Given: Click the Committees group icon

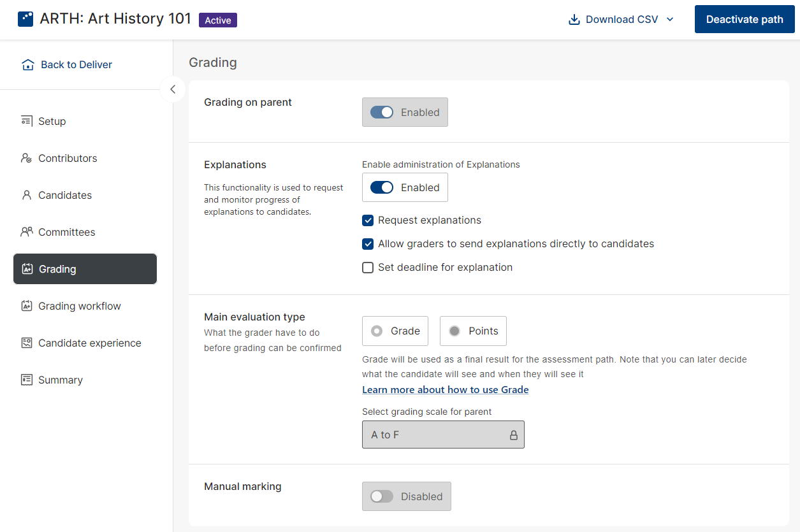Looking at the screenshot, I should pos(26,232).
